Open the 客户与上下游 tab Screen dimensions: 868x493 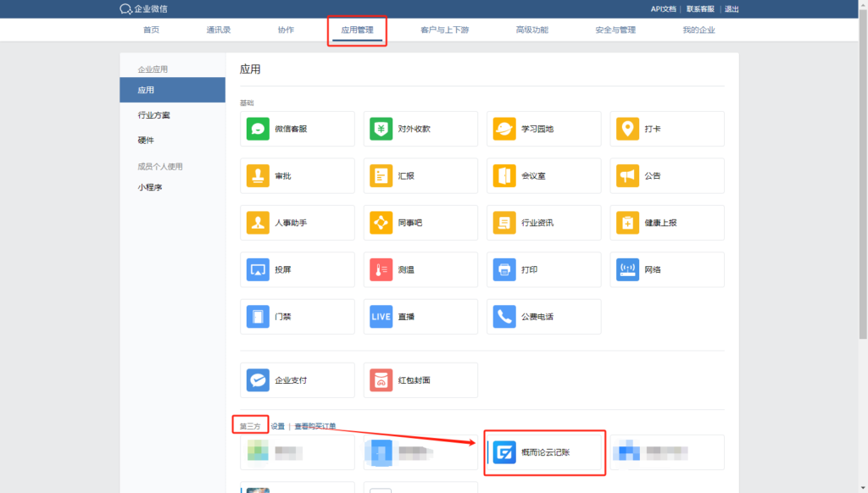tap(444, 30)
